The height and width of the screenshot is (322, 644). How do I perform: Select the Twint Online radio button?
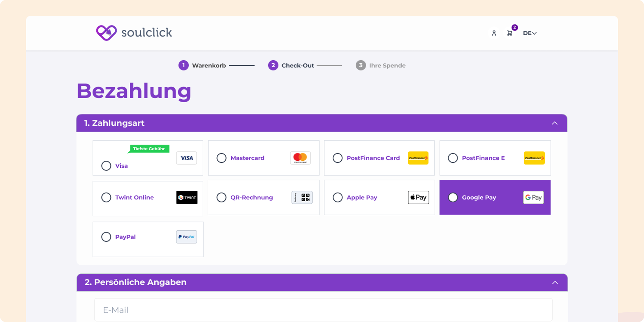point(106,197)
